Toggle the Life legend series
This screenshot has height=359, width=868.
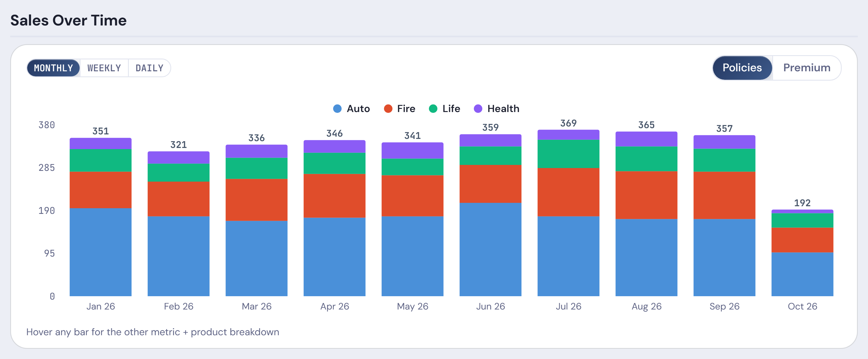[444, 109]
